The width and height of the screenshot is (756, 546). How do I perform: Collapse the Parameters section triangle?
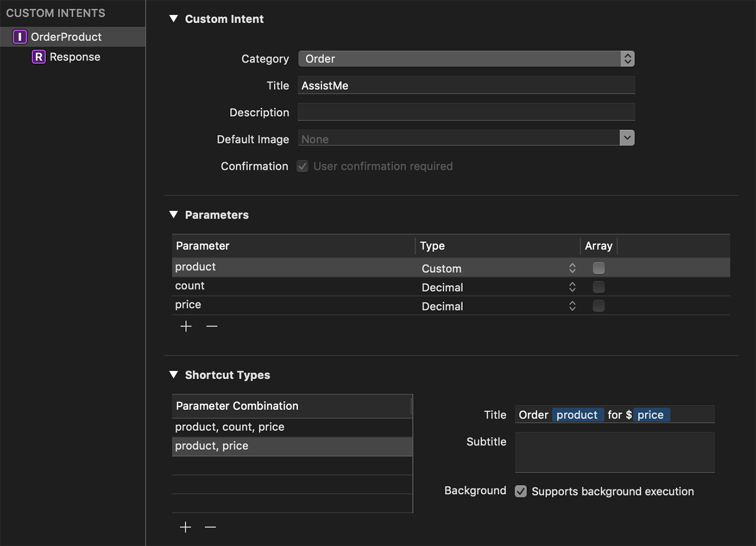click(x=173, y=215)
